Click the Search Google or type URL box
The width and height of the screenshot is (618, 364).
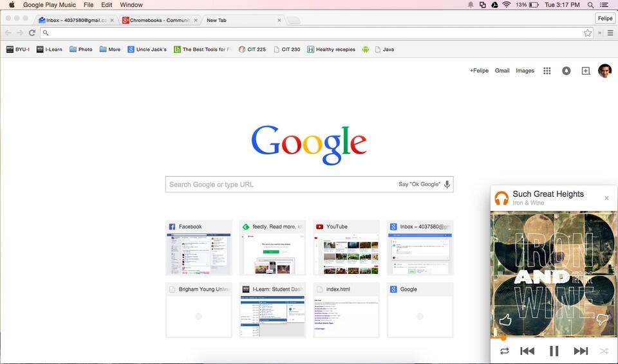click(x=309, y=185)
